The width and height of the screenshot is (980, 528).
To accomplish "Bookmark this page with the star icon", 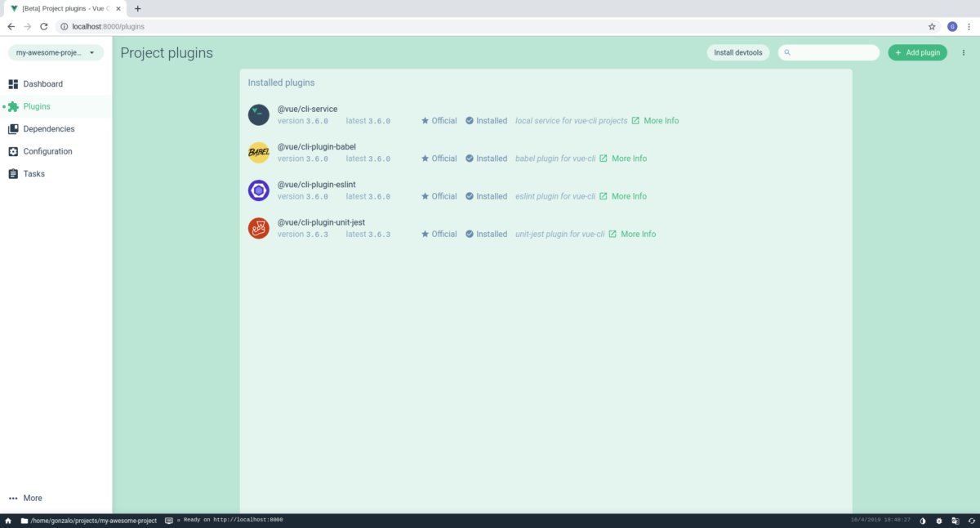I will (x=932, y=26).
